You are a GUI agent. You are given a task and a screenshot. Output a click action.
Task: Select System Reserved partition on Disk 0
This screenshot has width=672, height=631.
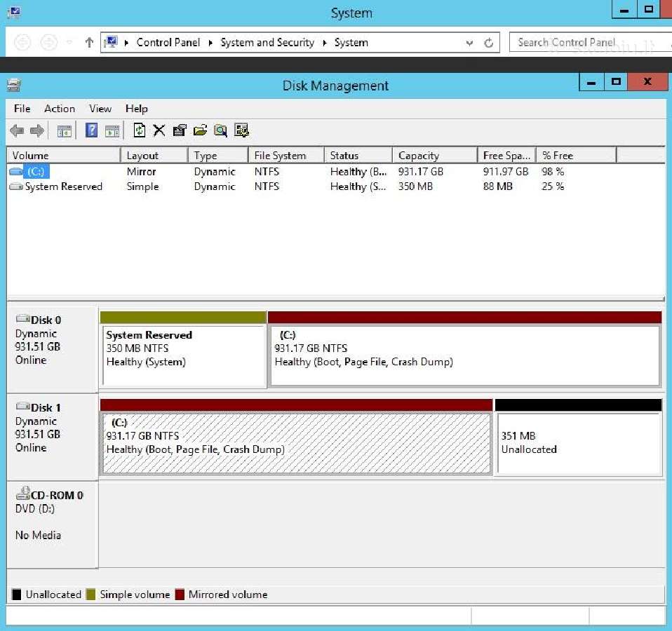coord(183,349)
